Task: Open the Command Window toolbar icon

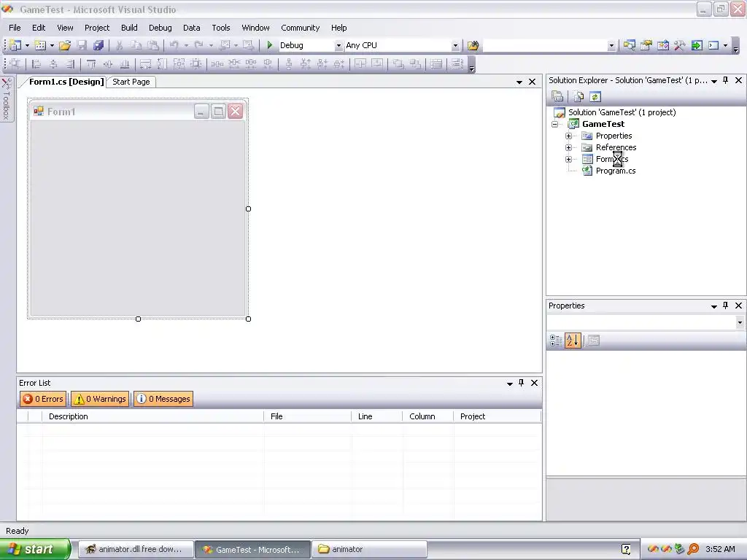Action: coord(713,45)
